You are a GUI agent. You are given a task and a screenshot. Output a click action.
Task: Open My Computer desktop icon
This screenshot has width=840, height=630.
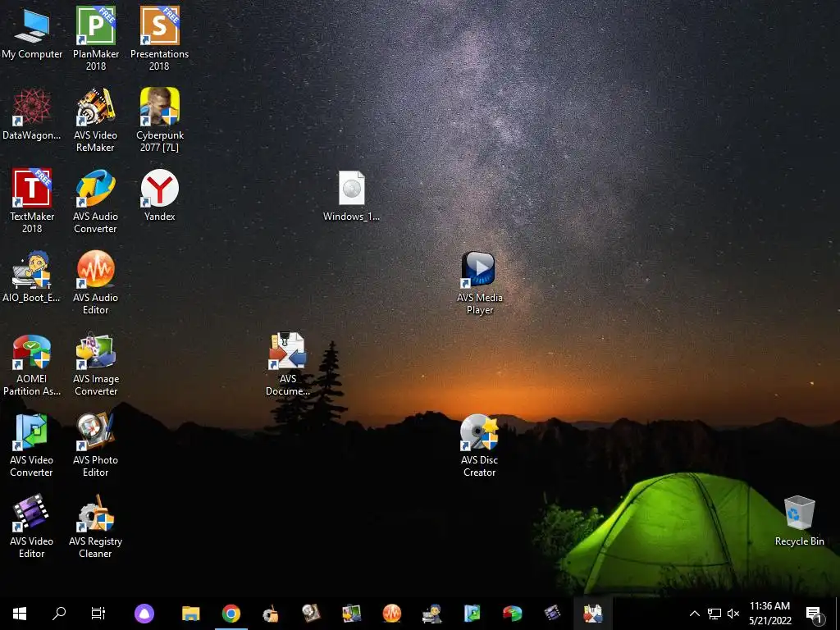click(x=32, y=33)
